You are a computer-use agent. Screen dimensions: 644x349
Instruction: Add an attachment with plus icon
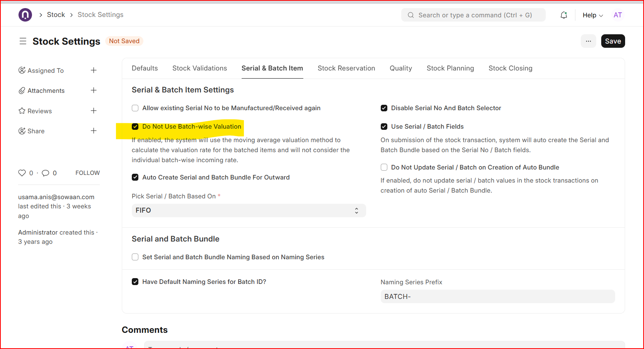point(93,90)
